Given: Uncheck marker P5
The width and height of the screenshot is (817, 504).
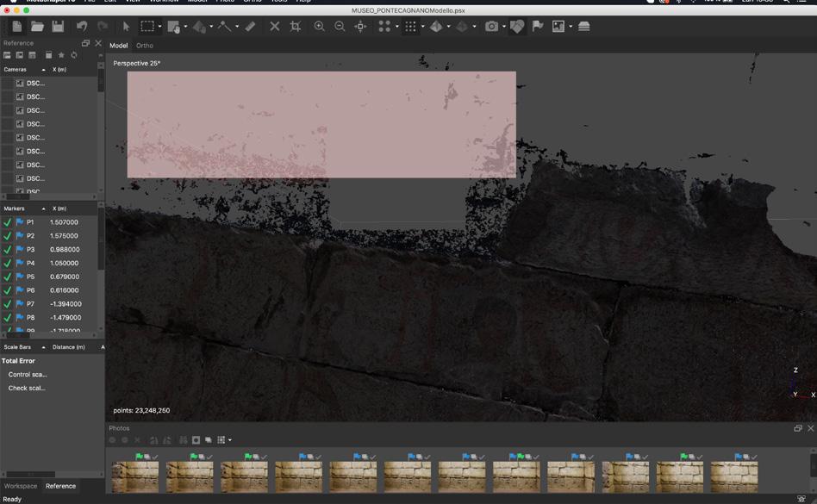Looking at the screenshot, I should tap(7, 277).
